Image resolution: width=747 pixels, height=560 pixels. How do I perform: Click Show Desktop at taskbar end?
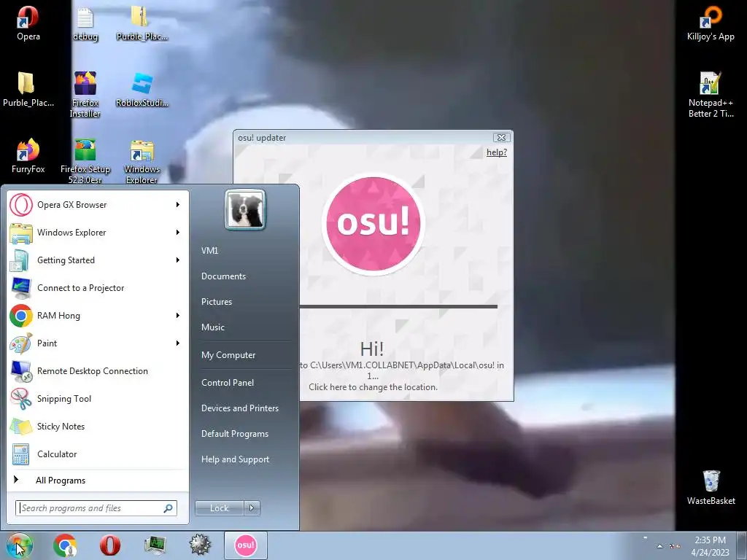(742, 545)
